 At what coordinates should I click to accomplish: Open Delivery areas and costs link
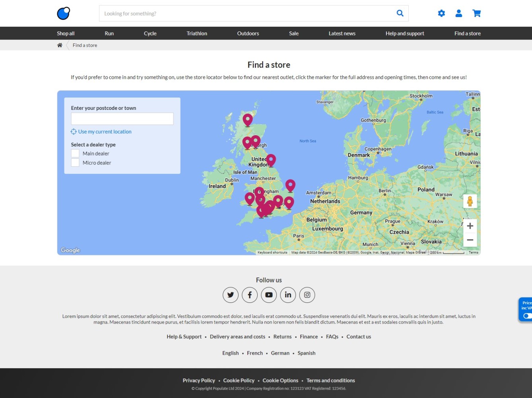tap(237, 337)
